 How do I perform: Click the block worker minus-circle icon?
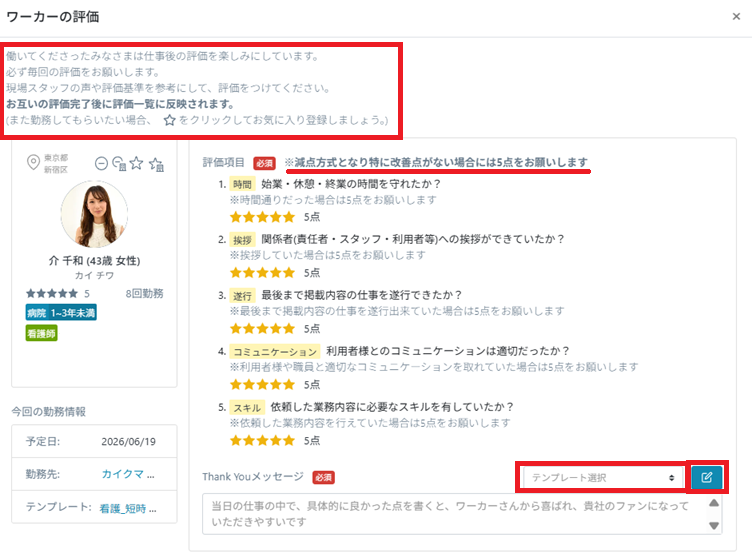tap(101, 164)
